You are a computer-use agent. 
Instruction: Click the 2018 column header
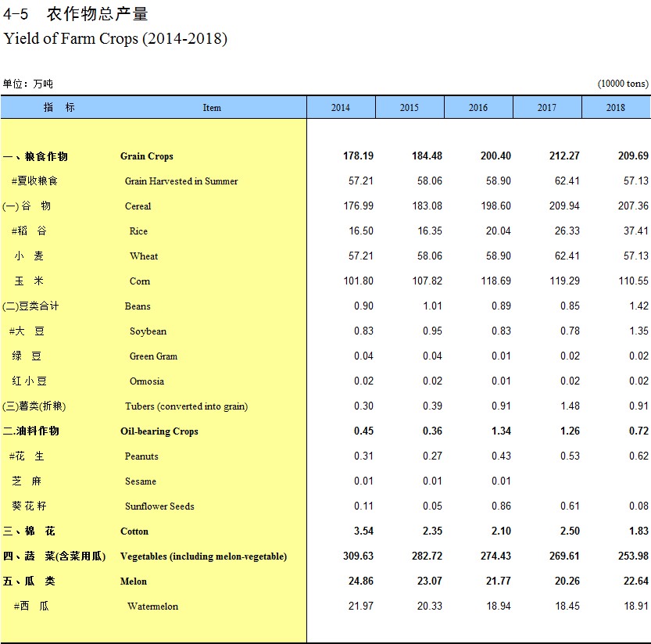(616, 108)
